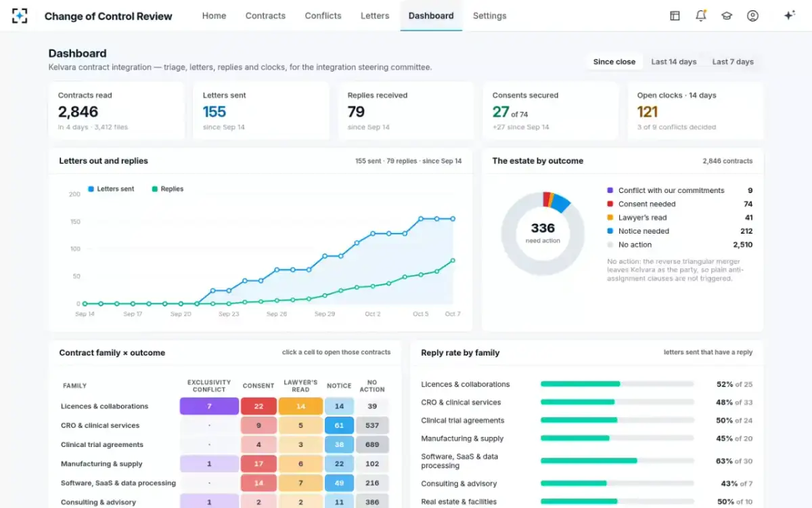Click the Exclusivity Conflict column header
The width and height of the screenshot is (812, 508).
[209, 385]
